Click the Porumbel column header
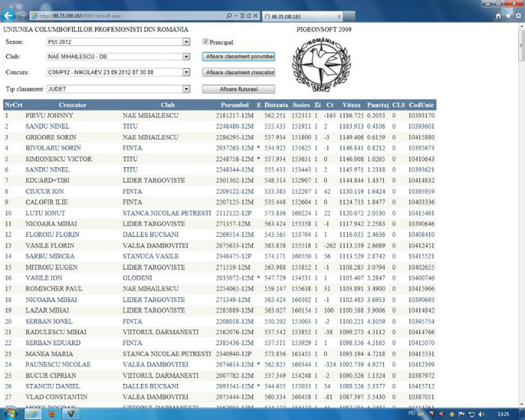This screenshot has height=420, width=525. [234, 105]
